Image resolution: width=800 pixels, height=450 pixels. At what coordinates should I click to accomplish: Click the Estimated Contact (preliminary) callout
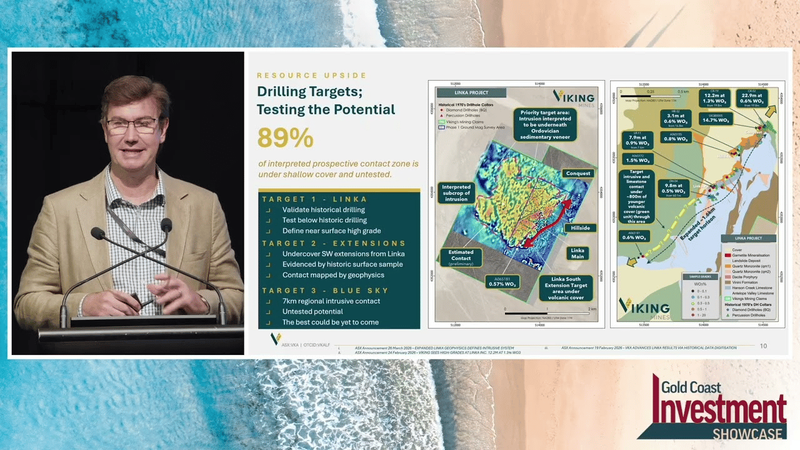(x=461, y=257)
